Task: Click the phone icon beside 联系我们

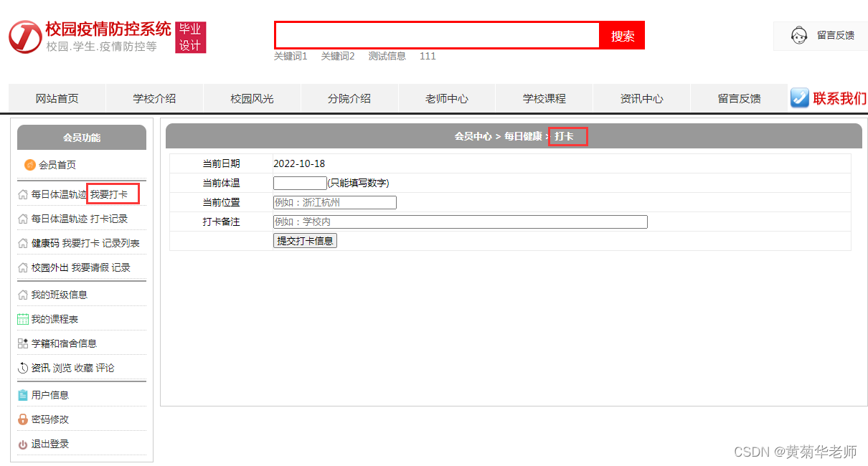Action: pos(800,98)
